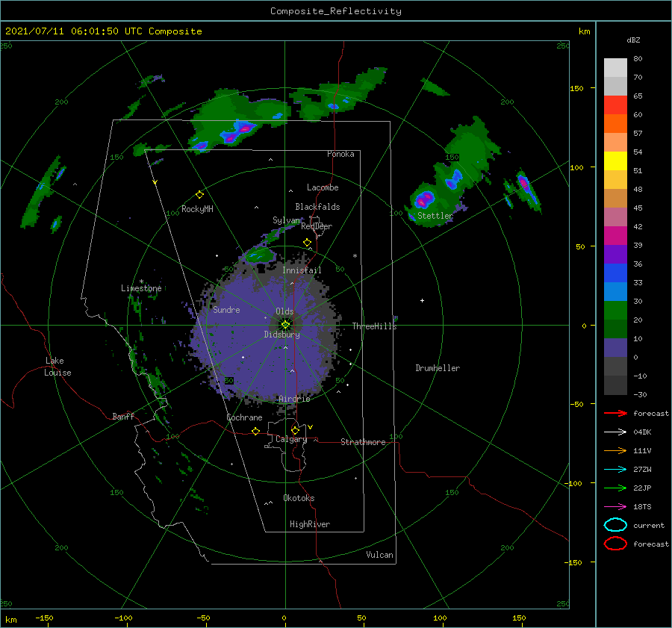
Task: Click the Vulcan label
Action: pyautogui.click(x=380, y=555)
